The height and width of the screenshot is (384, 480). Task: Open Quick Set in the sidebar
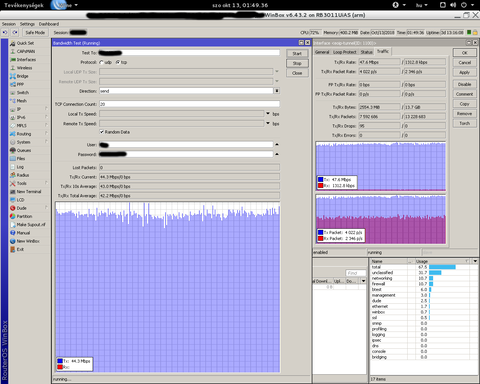pyautogui.click(x=25, y=43)
